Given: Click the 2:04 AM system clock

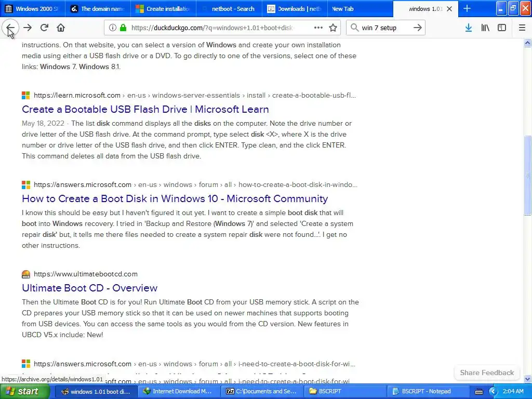Looking at the screenshot, I should click(513, 391).
